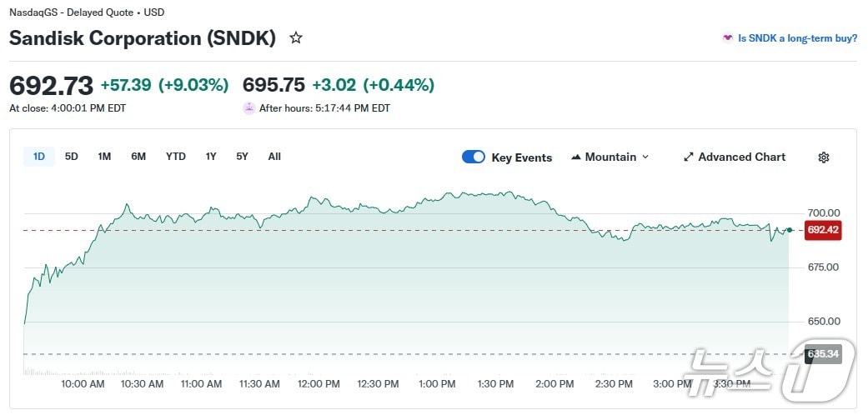Click the expand arrows Advanced Chart icon
Screen dimensions: 868x415
coord(689,157)
